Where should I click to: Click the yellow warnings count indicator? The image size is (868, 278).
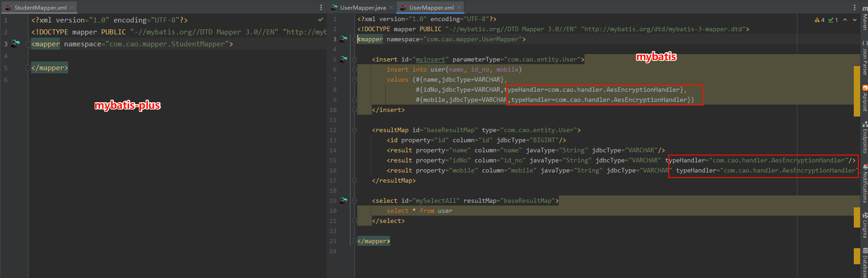(819, 20)
